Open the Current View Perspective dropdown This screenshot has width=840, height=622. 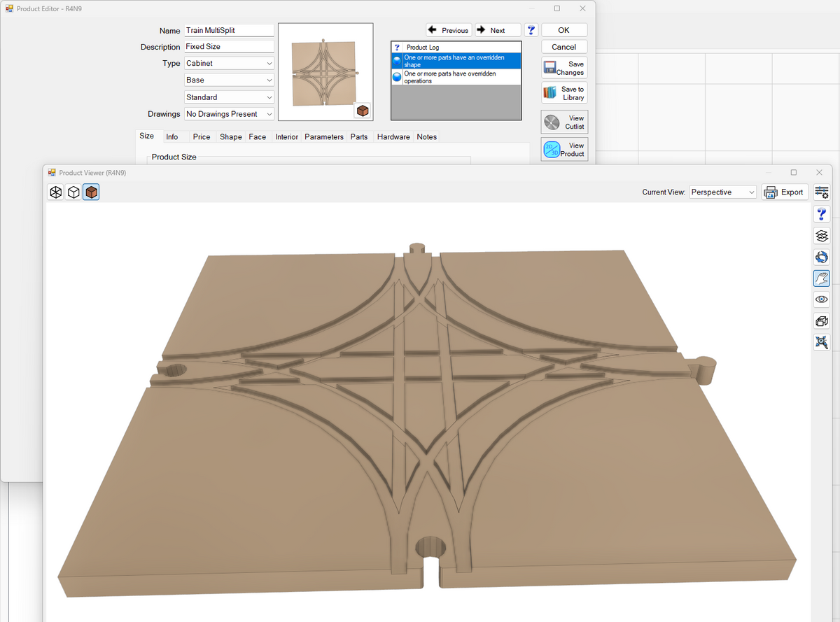click(723, 192)
